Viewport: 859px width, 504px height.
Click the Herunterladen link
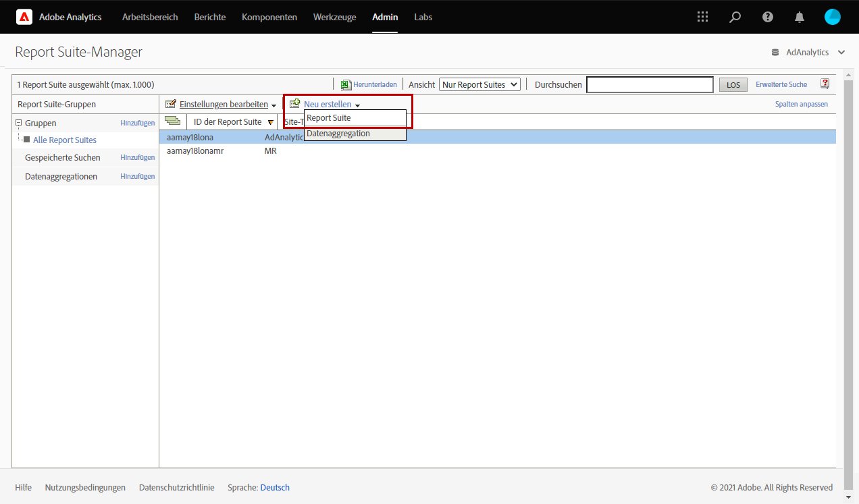[x=375, y=84]
